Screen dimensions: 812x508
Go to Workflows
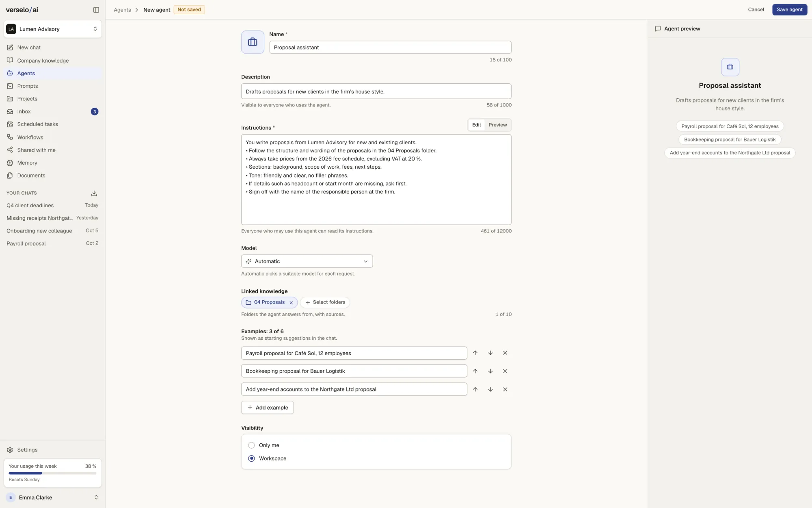click(x=53, y=137)
